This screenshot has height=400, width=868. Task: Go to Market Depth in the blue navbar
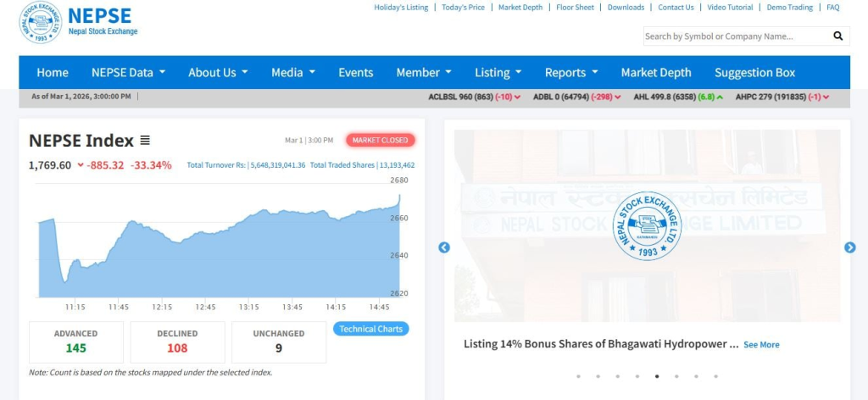tap(656, 73)
